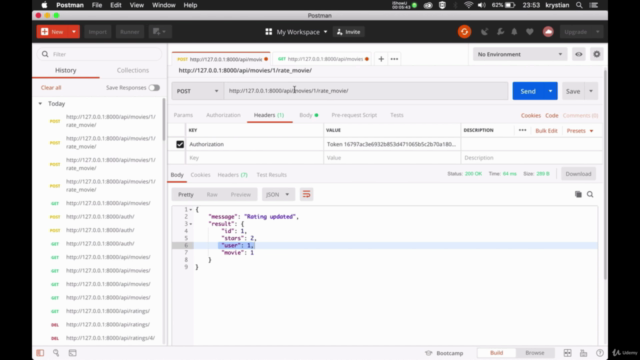Screen dimensions: 640x360
Task: Open the help question mark icon
Action: (600, 353)
